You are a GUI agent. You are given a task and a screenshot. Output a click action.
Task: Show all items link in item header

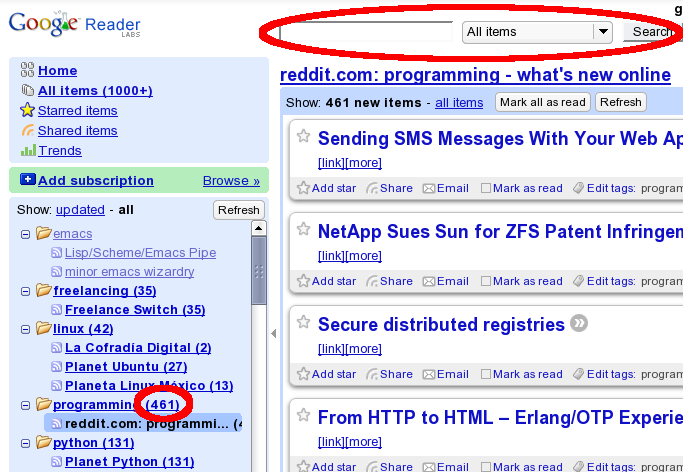[459, 103]
